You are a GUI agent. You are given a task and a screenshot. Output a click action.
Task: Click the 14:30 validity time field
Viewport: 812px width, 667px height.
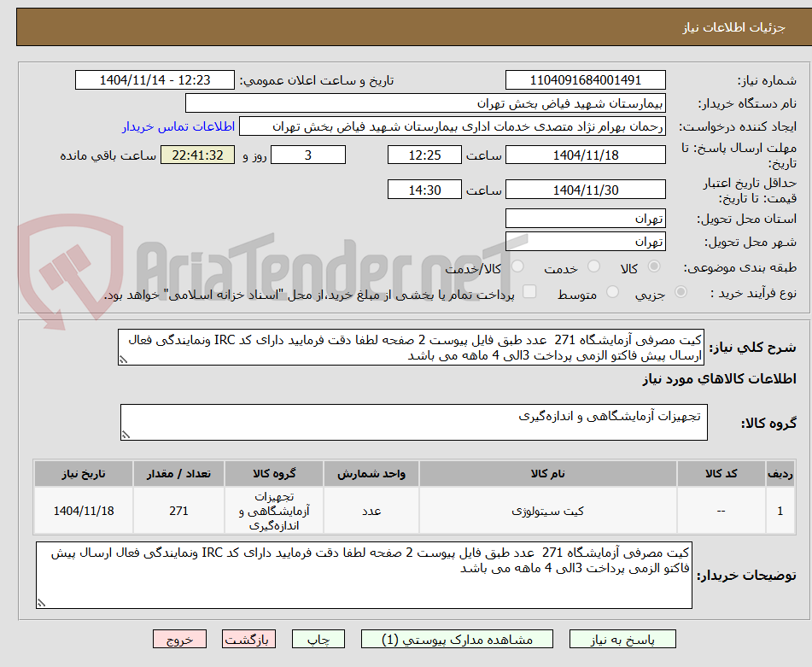[x=424, y=190]
